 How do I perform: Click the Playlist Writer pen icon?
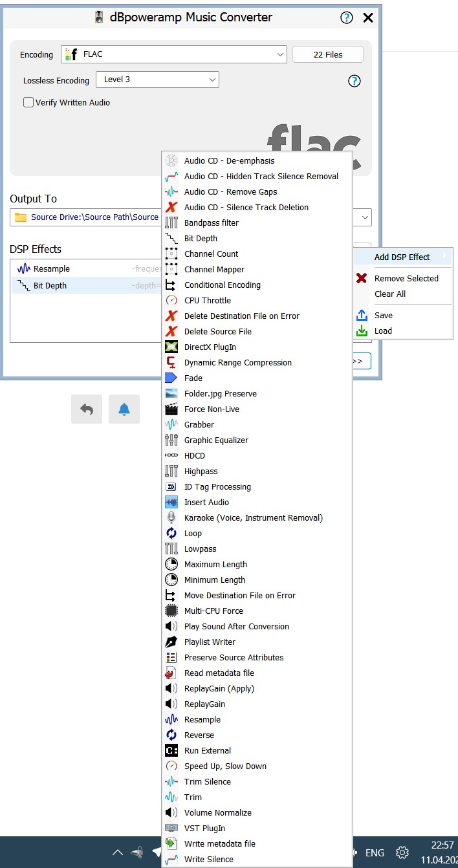171,642
